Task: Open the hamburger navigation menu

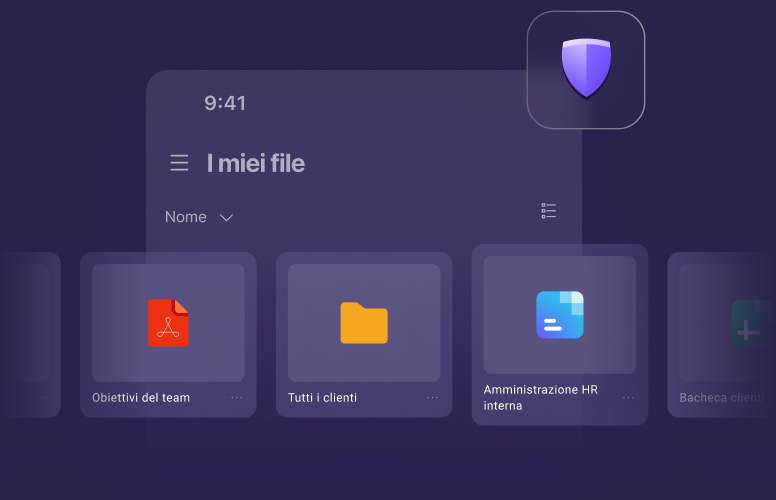Action: (179, 163)
